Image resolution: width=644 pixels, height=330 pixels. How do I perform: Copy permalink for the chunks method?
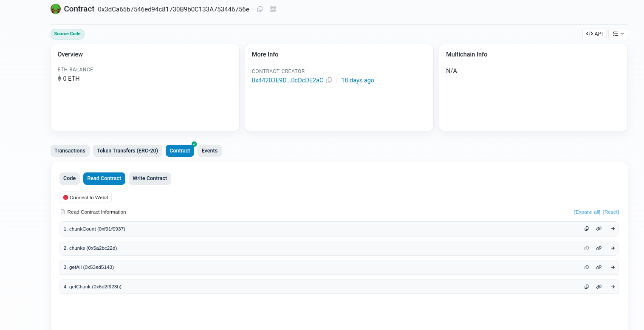[599, 248]
